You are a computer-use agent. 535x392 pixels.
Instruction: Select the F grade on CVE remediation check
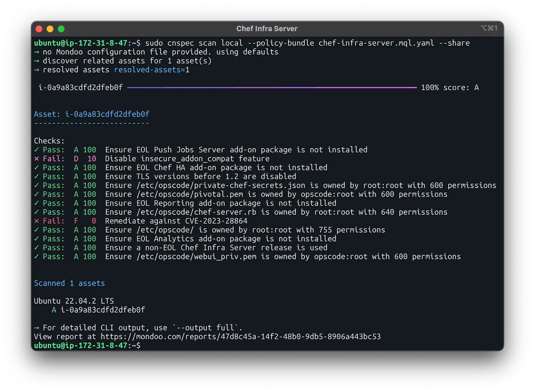tap(76, 221)
